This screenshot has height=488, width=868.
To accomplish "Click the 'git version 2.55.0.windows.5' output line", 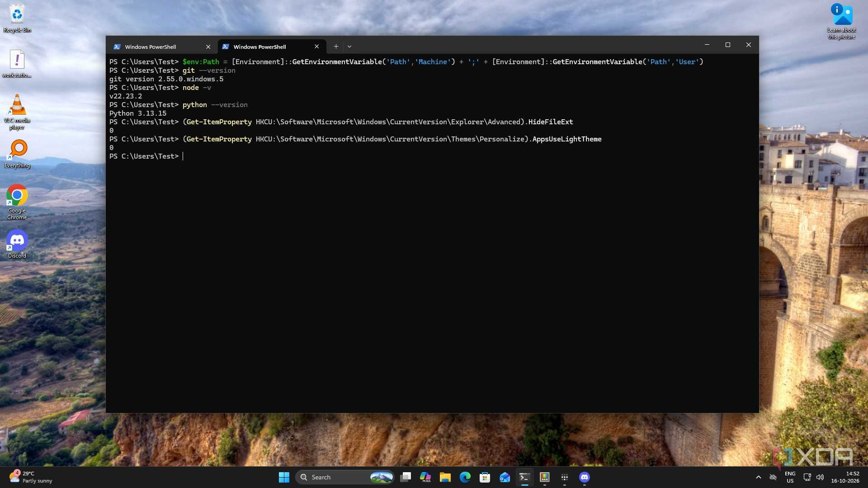I will (x=166, y=79).
